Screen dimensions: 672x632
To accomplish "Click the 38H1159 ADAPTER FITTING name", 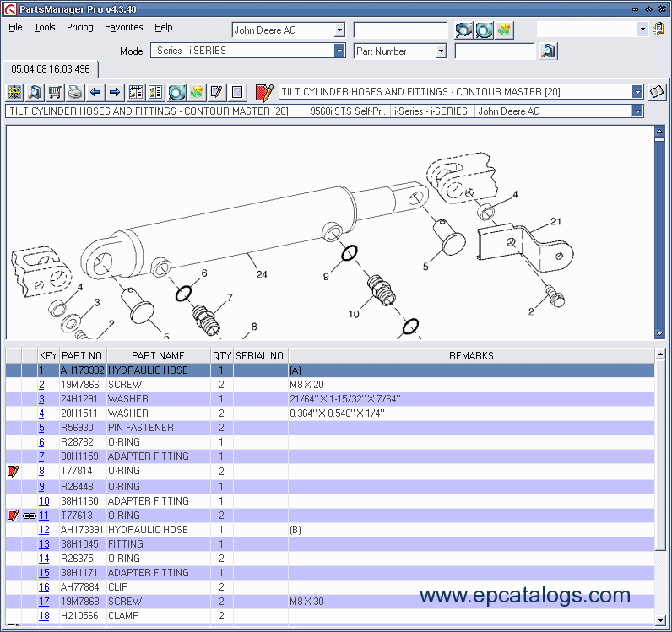I will tap(149, 456).
